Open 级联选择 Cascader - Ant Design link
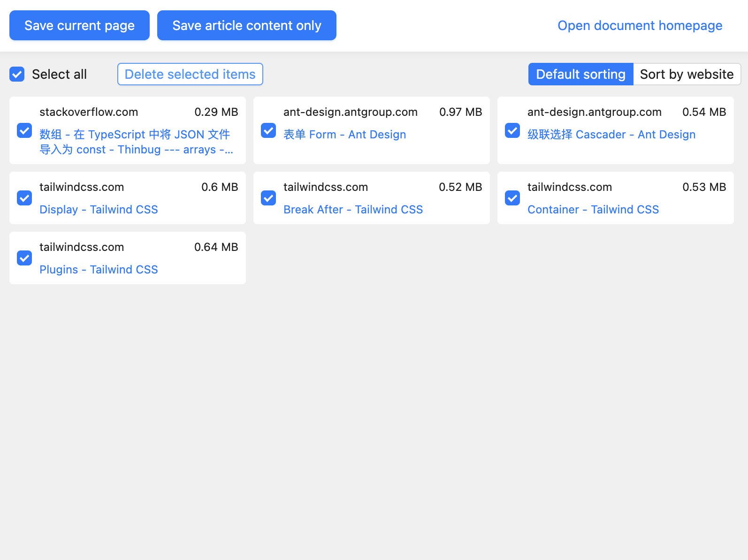The image size is (748, 560). click(611, 135)
